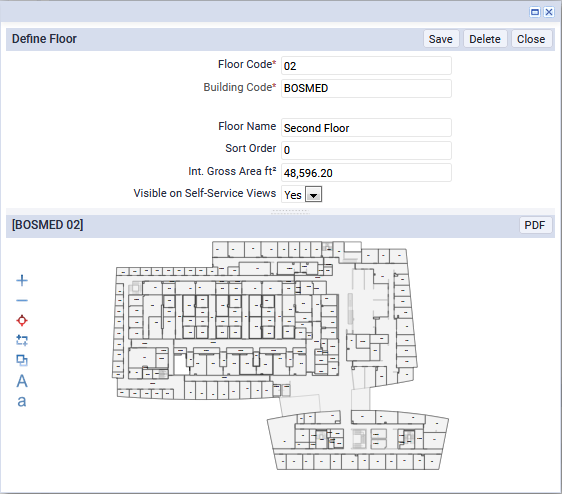
Task: Activate the zoom window selection icon
Action: click(22, 340)
